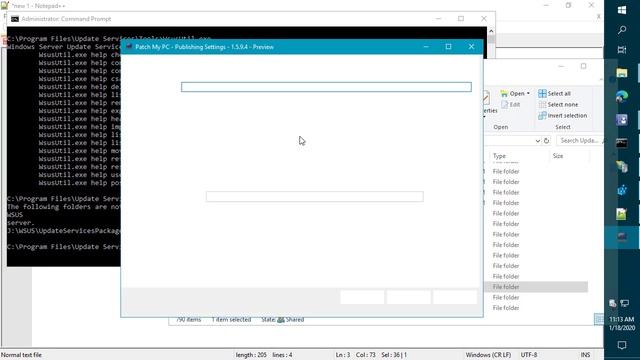Sort by the Type column header

(499, 156)
